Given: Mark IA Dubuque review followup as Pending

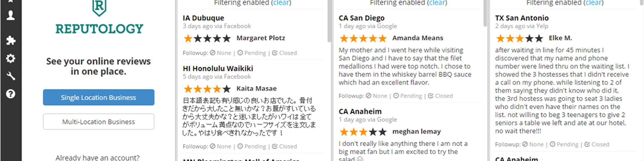Looking at the screenshot, I should (x=252, y=53).
